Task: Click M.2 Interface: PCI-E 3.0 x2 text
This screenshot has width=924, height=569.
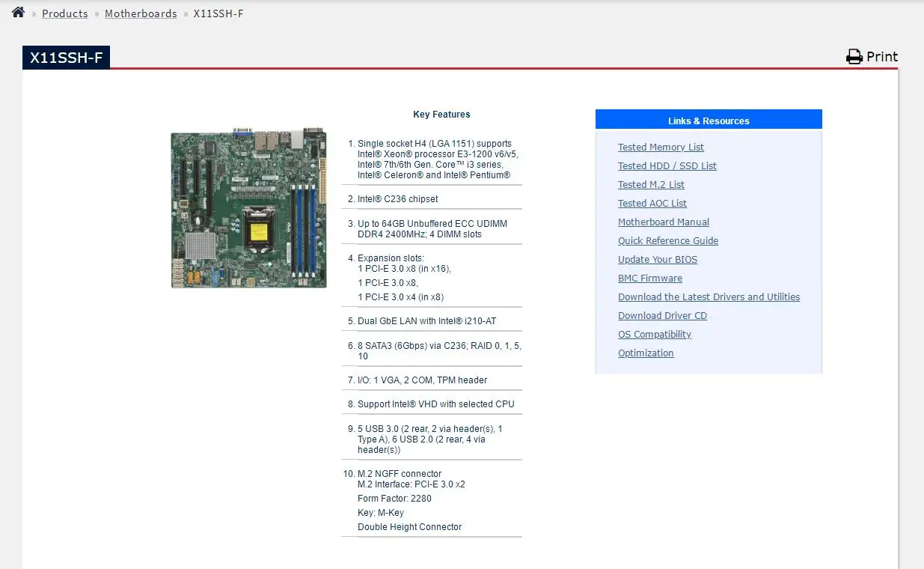Action: point(411,484)
